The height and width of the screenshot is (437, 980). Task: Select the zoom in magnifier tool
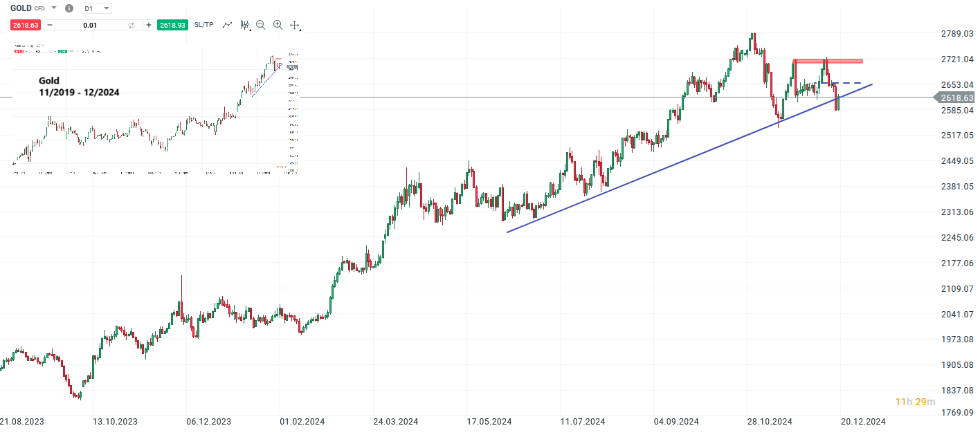[x=277, y=25]
